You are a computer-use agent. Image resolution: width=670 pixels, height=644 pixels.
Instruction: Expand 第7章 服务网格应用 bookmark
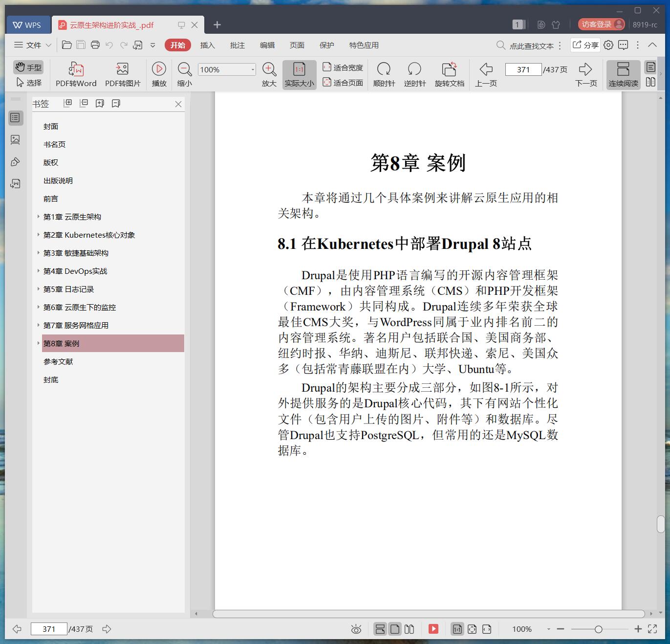click(x=39, y=325)
